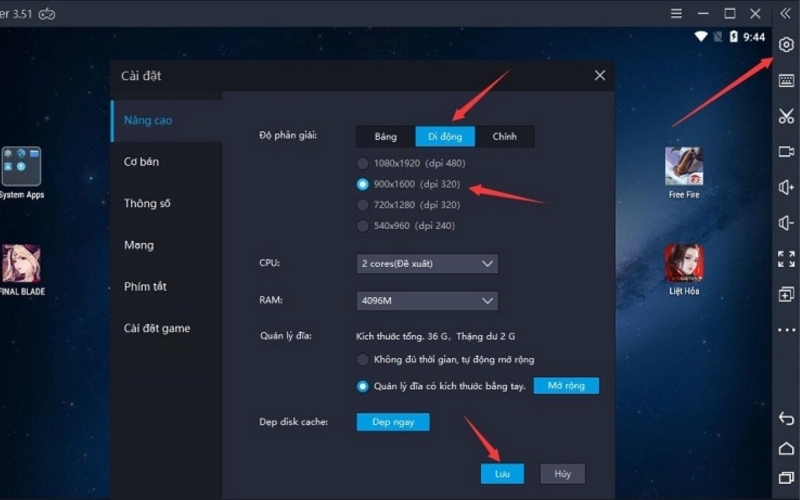Open the recent apps overlapping squares icon
This screenshot has height=500, width=800.
(x=786, y=478)
